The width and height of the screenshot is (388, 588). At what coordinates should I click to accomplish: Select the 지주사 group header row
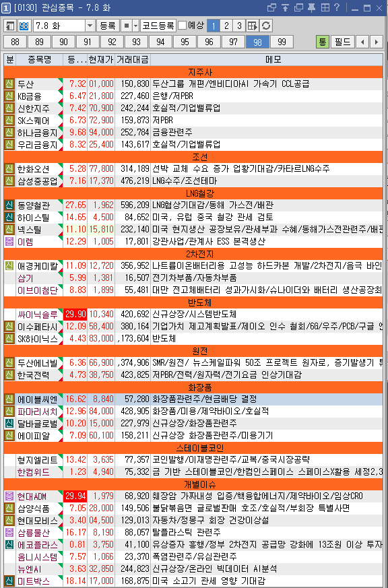(x=193, y=71)
